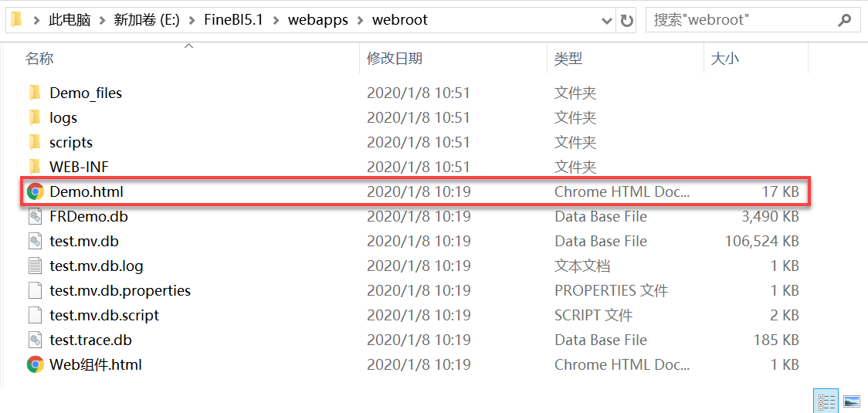This screenshot has width=868, height=413.
Task: Select the scripts folder name
Action: (71, 142)
